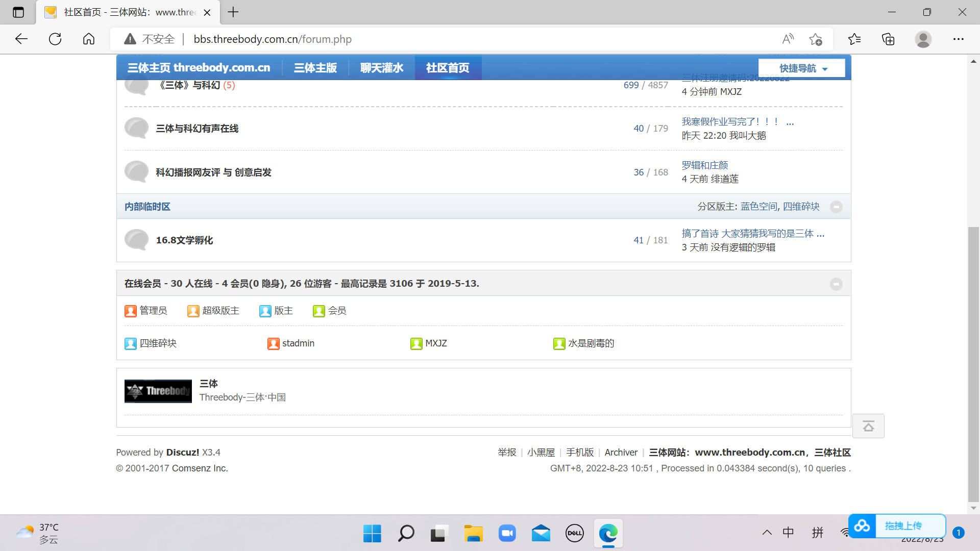Open 小黑屋 footer link

pyautogui.click(x=541, y=453)
